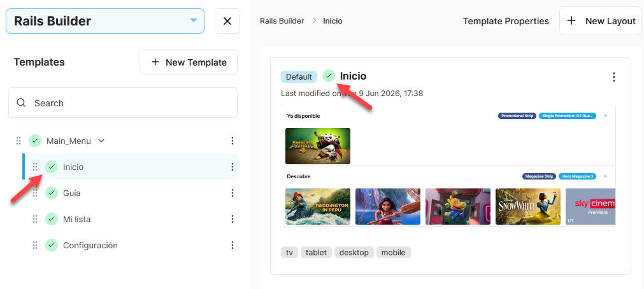The height and width of the screenshot is (289, 644).
Task: Open the three-dot menu for the Configuración template
Action: coord(233,246)
